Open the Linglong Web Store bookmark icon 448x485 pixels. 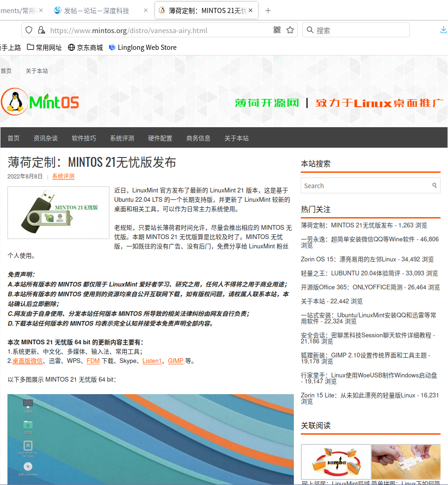pyautogui.click(x=112, y=47)
